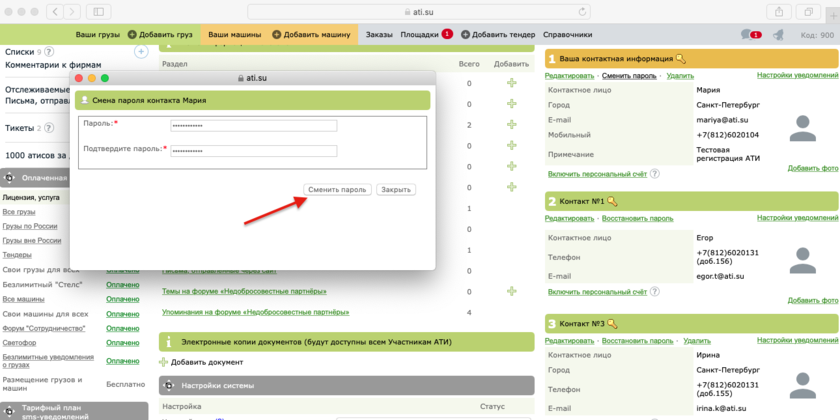The height and width of the screenshot is (420, 840).
Task: Click the Подтвердите пароль field
Action: point(253,151)
